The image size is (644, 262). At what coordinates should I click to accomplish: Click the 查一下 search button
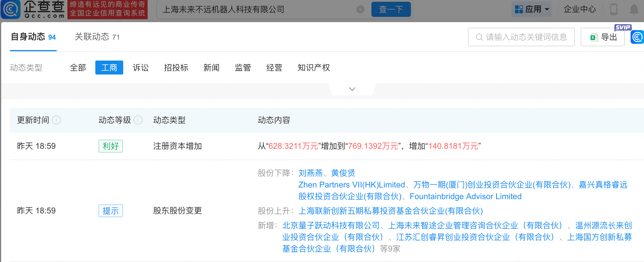coord(391,9)
